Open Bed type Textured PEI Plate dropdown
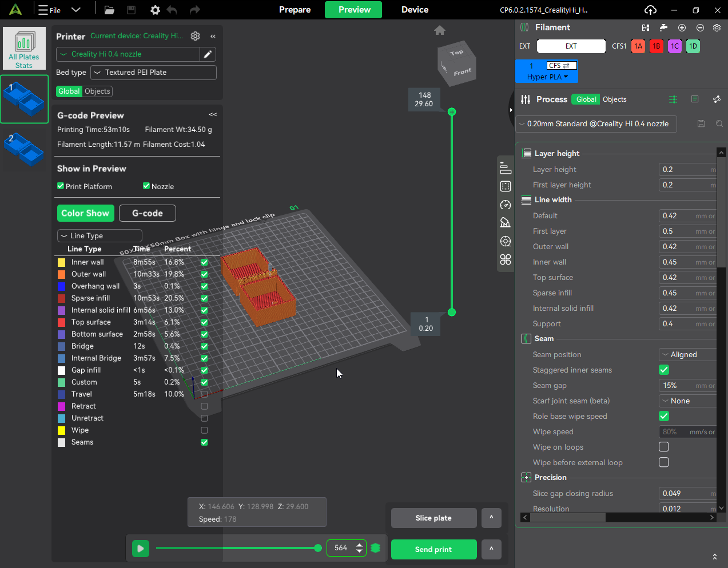Screen dimensions: 728x568 point(153,73)
